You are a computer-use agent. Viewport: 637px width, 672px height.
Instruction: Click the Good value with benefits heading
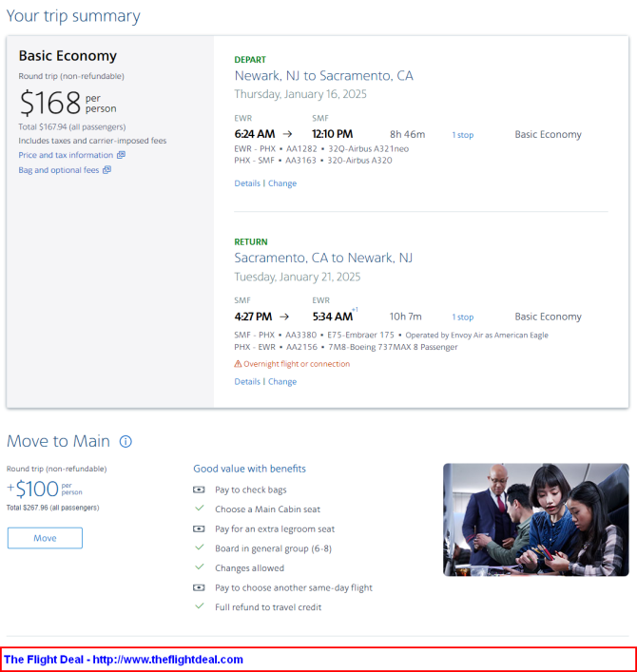point(249,469)
